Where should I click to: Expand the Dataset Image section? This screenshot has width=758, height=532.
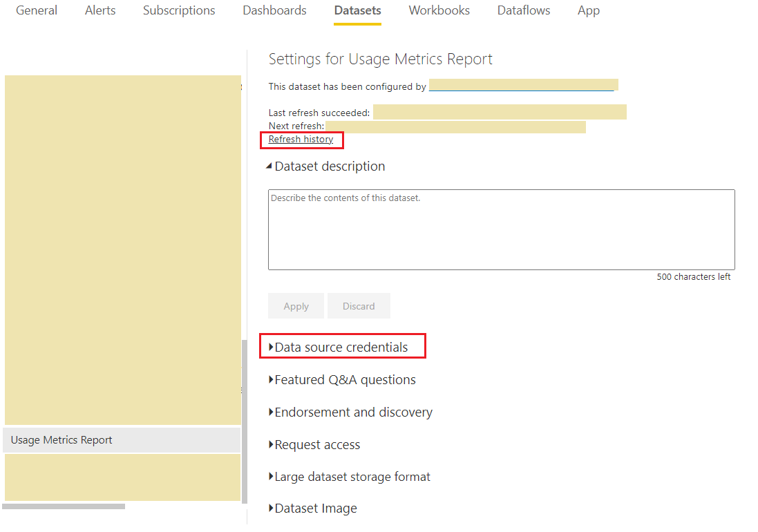(313, 509)
